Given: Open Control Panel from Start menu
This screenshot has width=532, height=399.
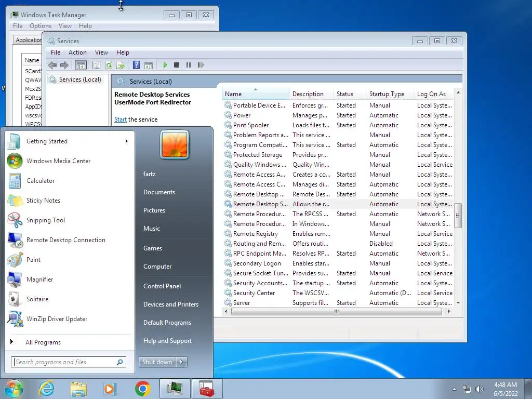Looking at the screenshot, I should tap(162, 286).
